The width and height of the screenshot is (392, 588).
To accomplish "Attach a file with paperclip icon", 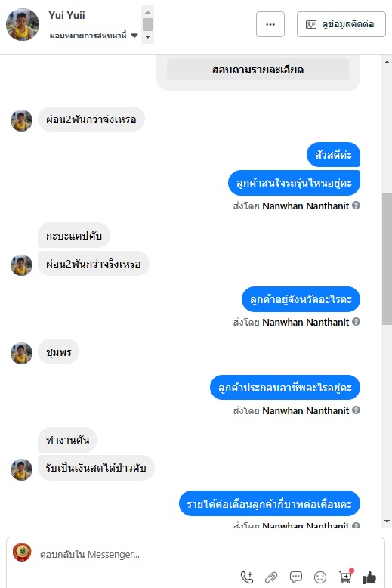I will point(271,577).
